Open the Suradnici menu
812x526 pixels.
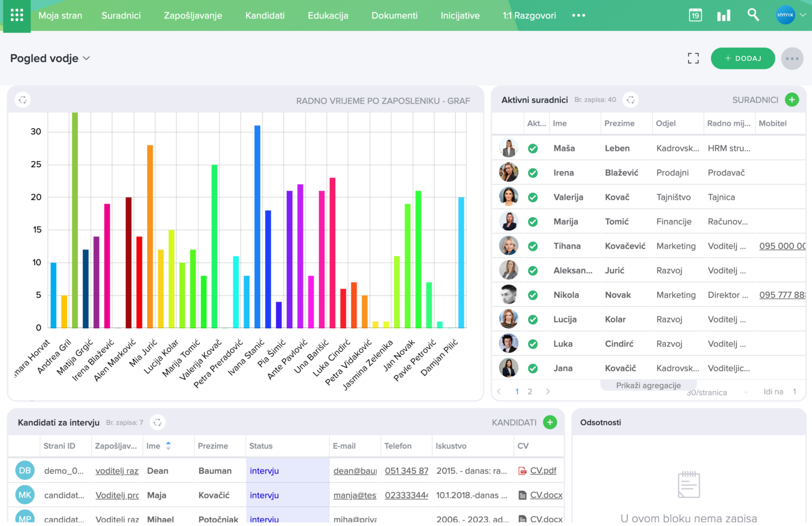121,16
